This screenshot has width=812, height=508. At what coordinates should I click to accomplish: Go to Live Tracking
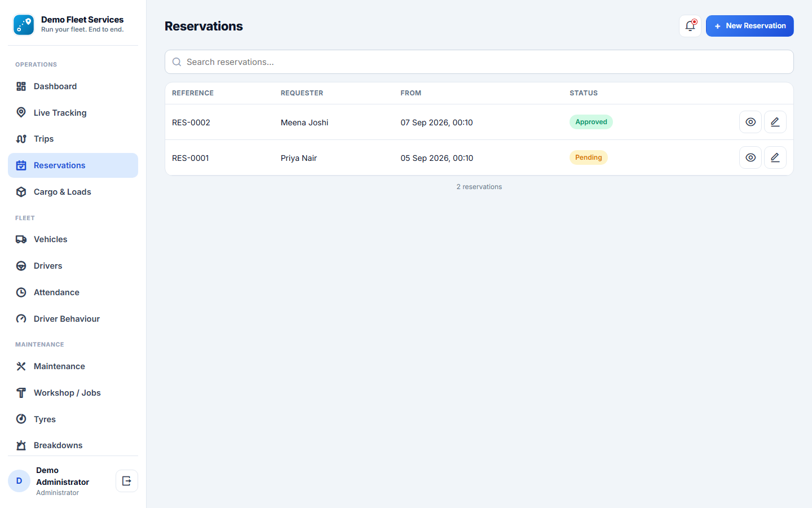click(73, 113)
